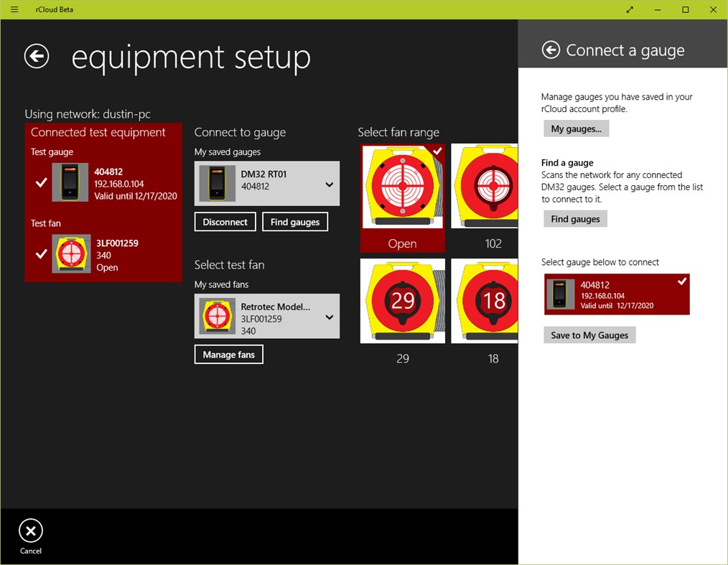Image resolution: width=728 pixels, height=565 pixels.
Task: Click the test gauge 404812 device icon
Action: (70, 182)
